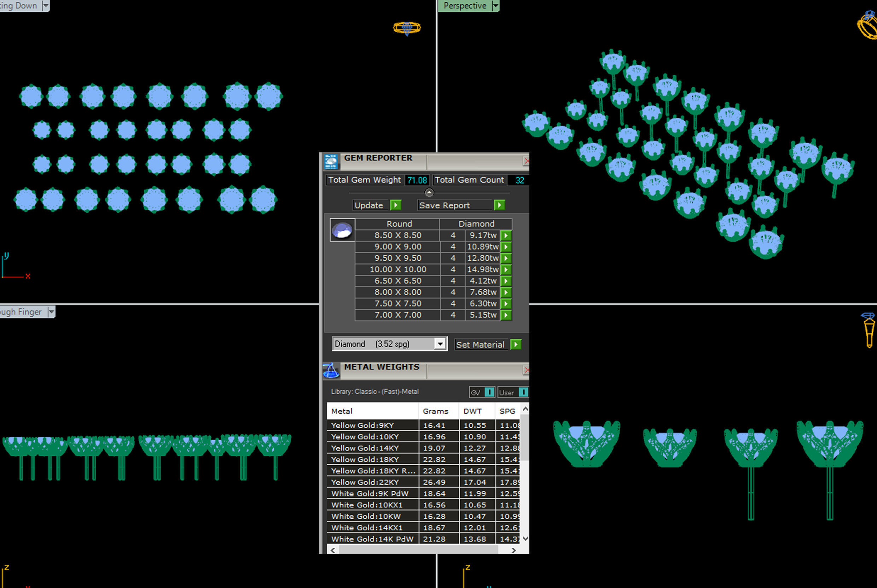
Task: Click the metal table horizontal scrollbar
Action: [418, 550]
